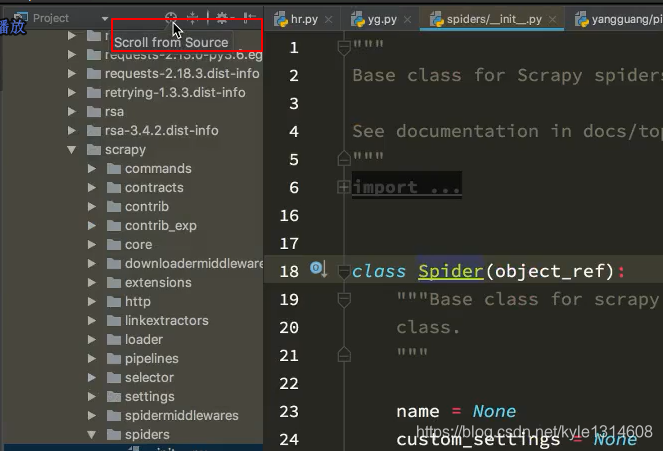Select the scrapy folder in the tree

click(x=134, y=150)
